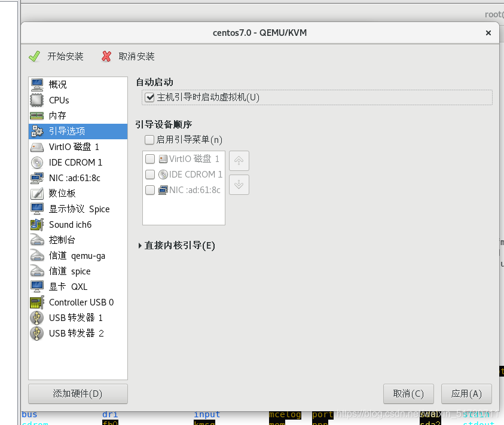The image size is (504, 425).
Task: Open the 数位板 sidebar entry
Action: [78, 194]
